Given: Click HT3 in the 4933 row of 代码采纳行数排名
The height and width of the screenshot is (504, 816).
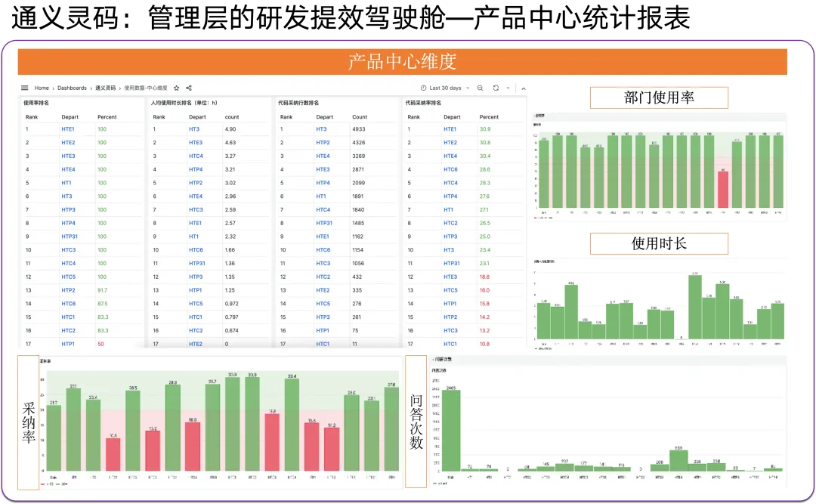Looking at the screenshot, I should click(322, 129).
